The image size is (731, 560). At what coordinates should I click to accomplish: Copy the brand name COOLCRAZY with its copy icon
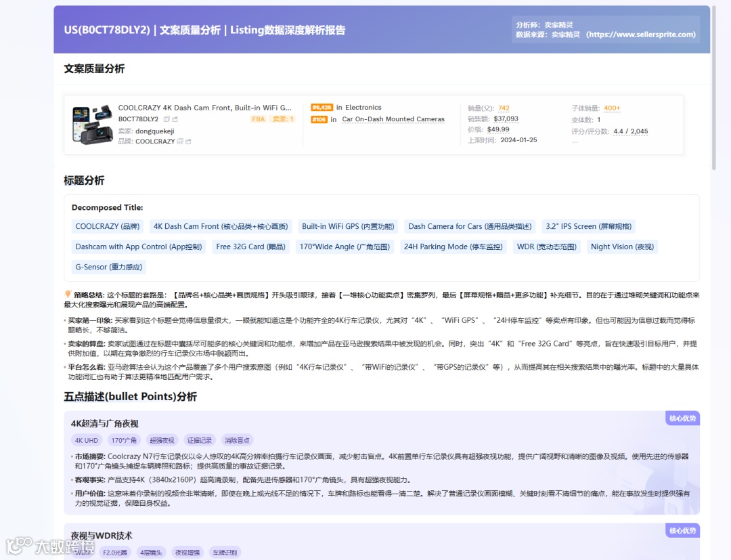coord(180,142)
